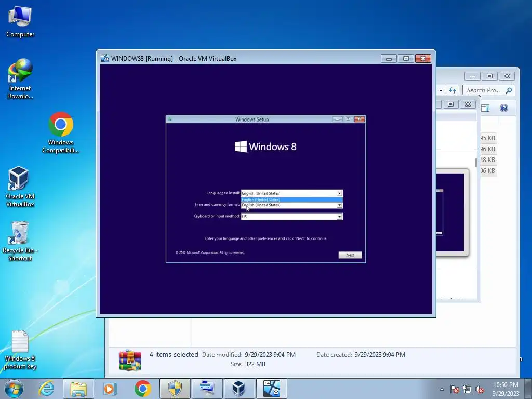Image resolution: width=532 pixels, height=399 pixels.
Task: Open Keyboard or input method dropdown
Action: tap(292, 217)
